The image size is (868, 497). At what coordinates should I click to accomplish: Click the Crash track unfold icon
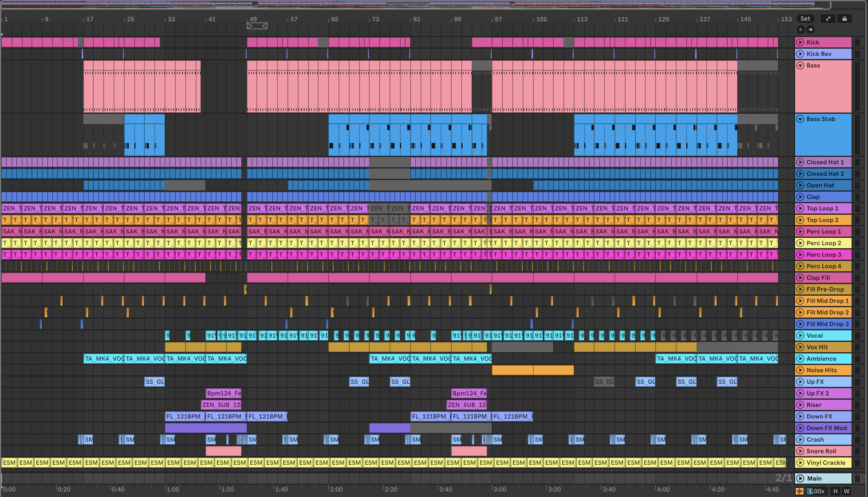click(800, 440)
